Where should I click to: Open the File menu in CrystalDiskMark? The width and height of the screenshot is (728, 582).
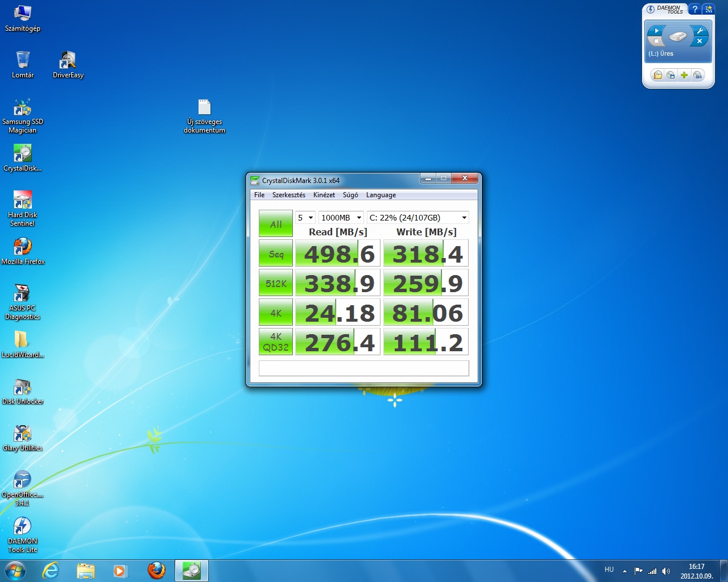click(x=259, y=195)
